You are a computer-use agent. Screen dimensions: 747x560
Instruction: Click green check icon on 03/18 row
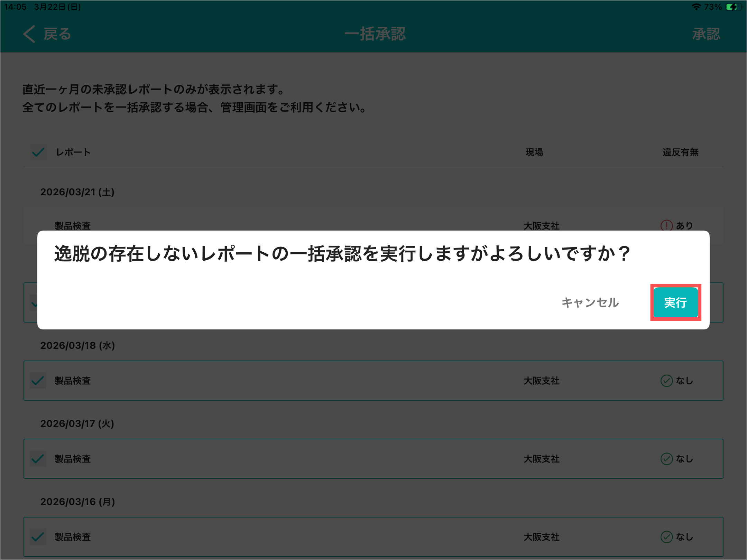666,381
